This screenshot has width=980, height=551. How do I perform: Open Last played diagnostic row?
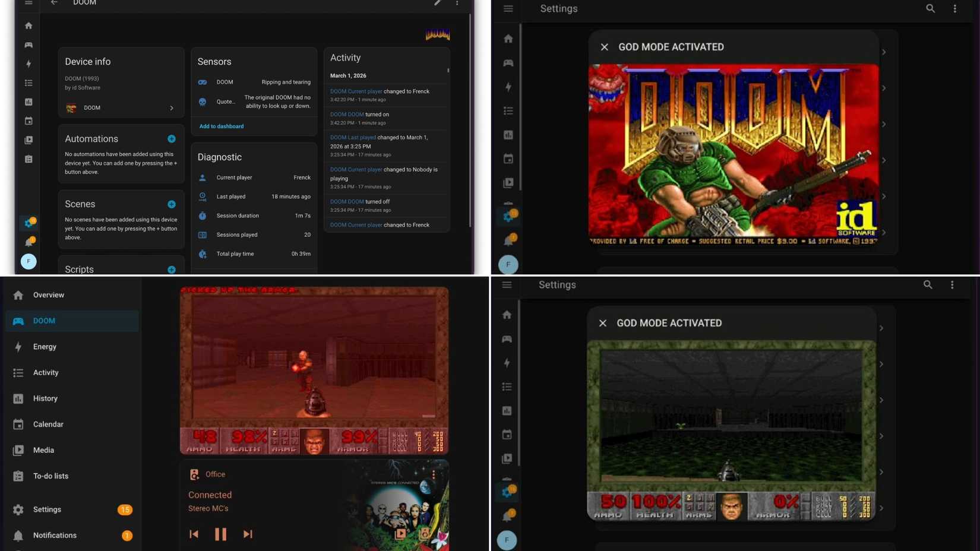pyautogui.click(x=254, y=197)
